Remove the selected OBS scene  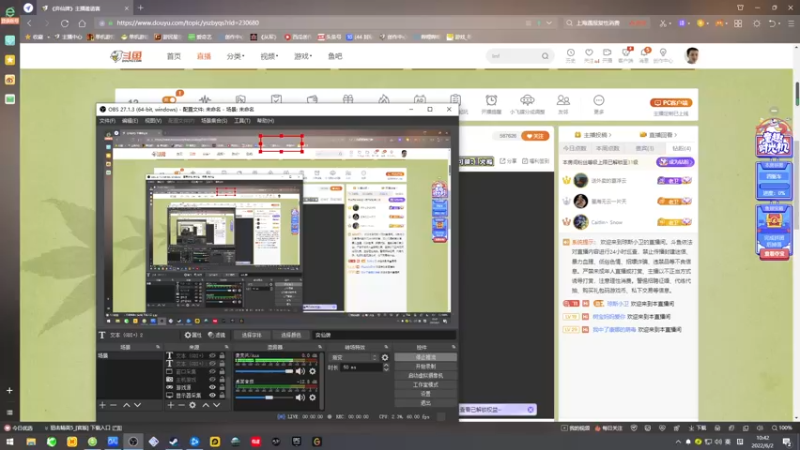(113, 405)
